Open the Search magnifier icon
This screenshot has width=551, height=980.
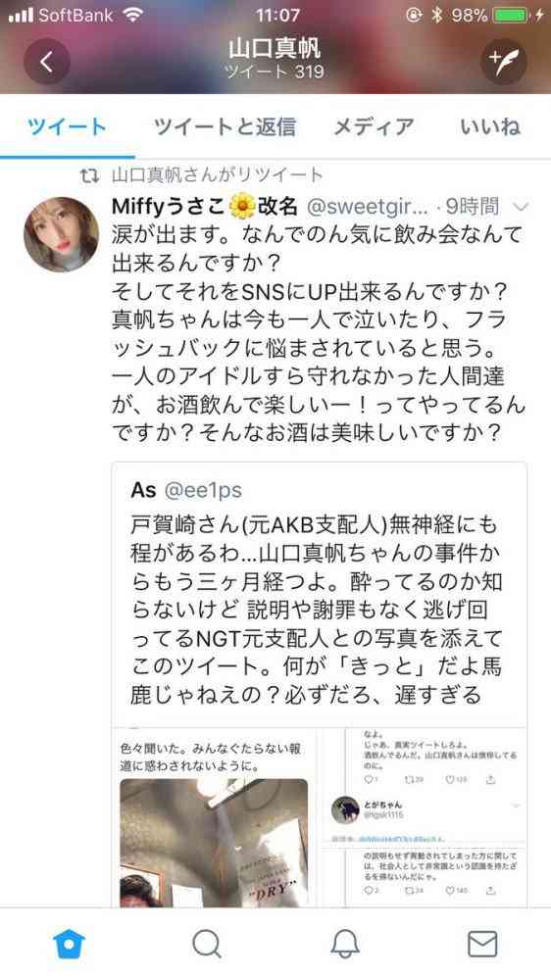pos(207,943)
